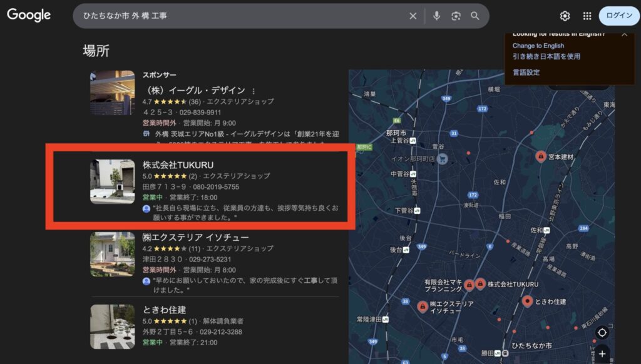Click the 宮本建材 map pin
The width and height of the screenshot is (641, 364).
(540, 156)
